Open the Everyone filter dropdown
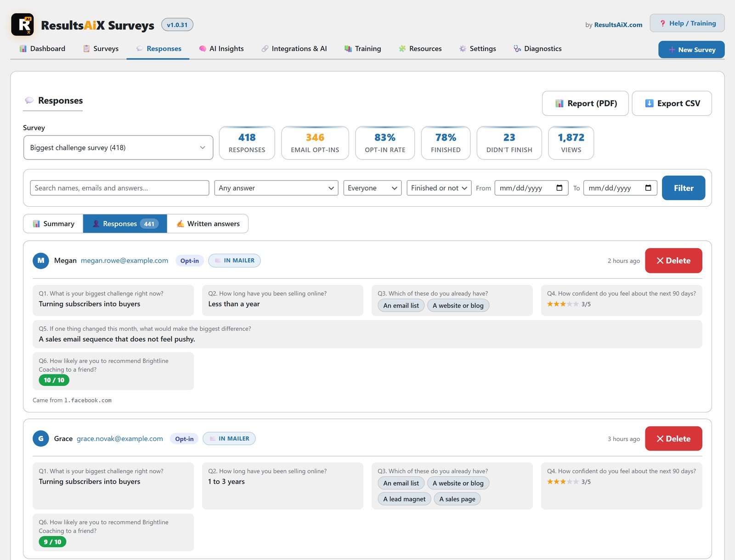The width and height of the screenshot is (735, 560). click(373, 188)
